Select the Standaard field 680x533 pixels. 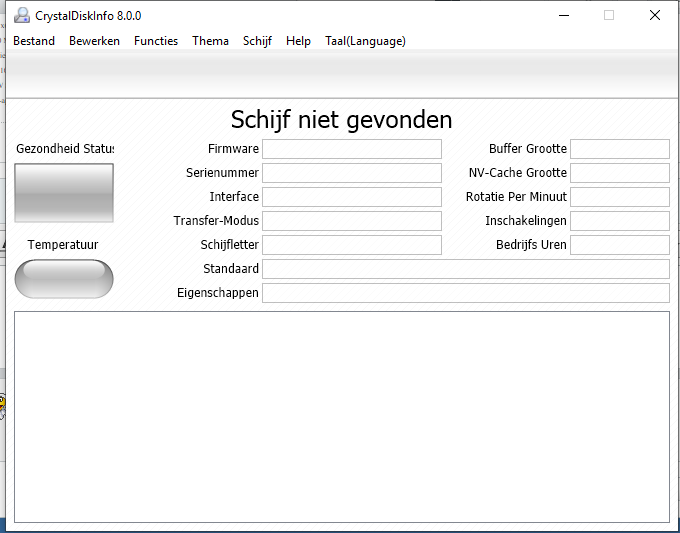pos(465,269)
